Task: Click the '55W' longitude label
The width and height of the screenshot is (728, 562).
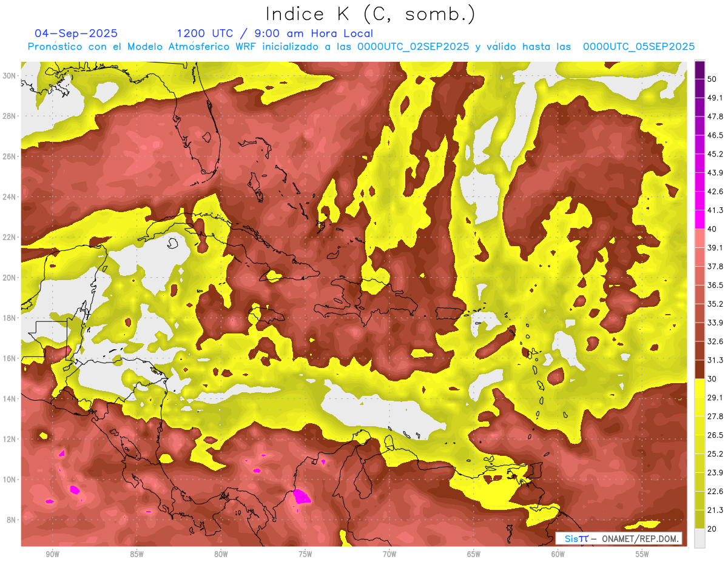Action: [642, 554]
